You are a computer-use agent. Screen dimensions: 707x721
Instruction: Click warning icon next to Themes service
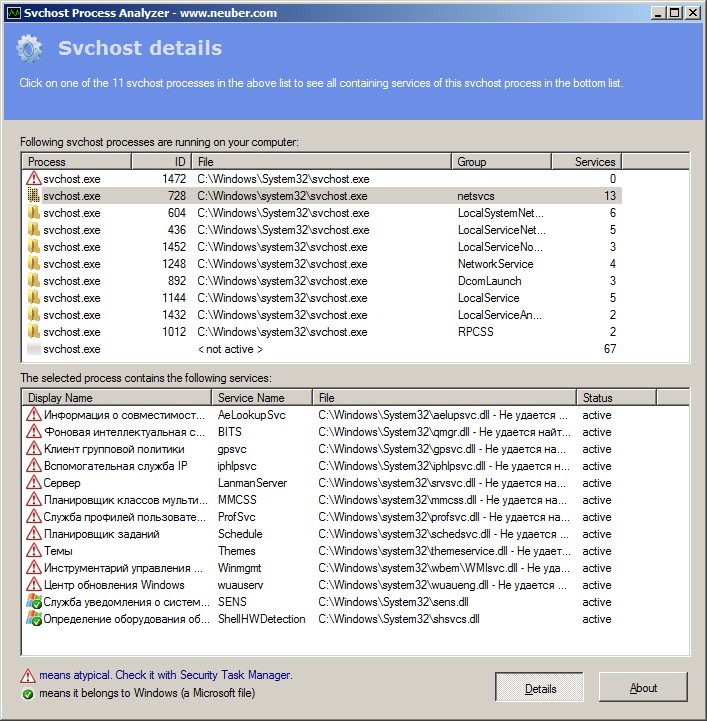tap(34, 551)
